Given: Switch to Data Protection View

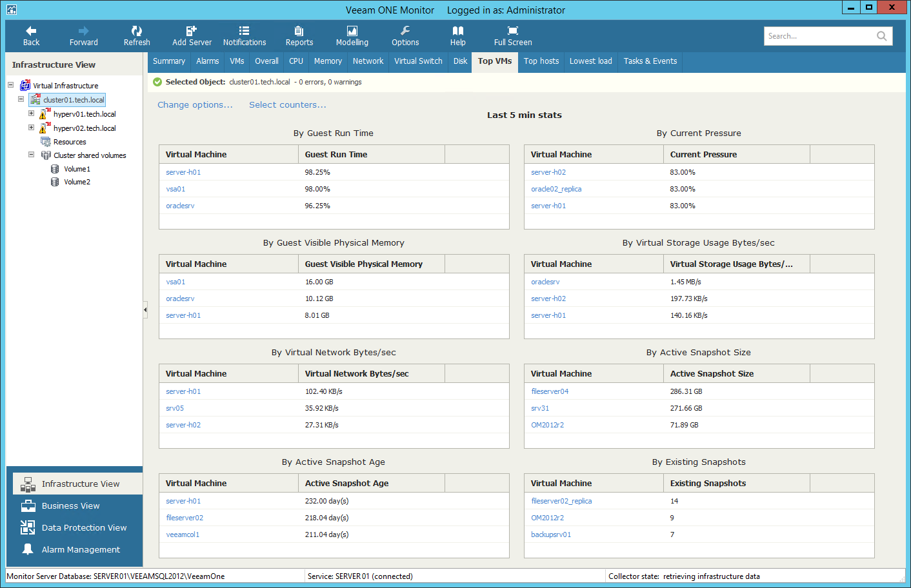Looking at the screenshot, I should coord(84,527).
